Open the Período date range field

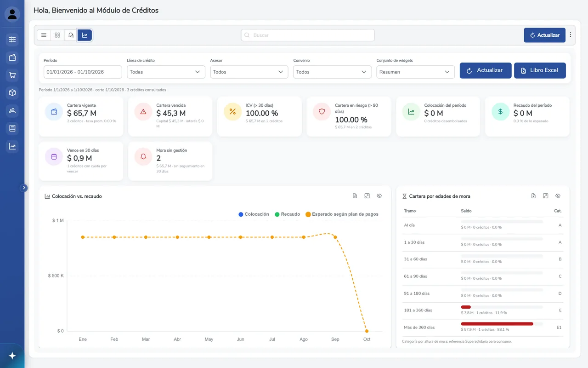pos(83,72)
